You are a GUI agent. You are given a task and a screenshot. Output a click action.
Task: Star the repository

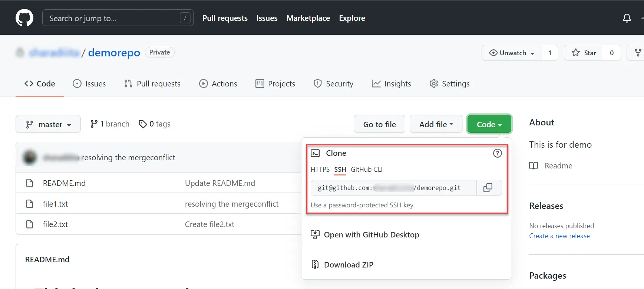(584, 53)
